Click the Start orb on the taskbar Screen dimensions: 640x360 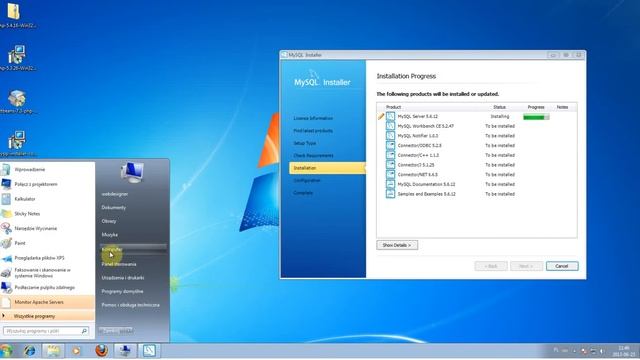(x=6, y=351)
